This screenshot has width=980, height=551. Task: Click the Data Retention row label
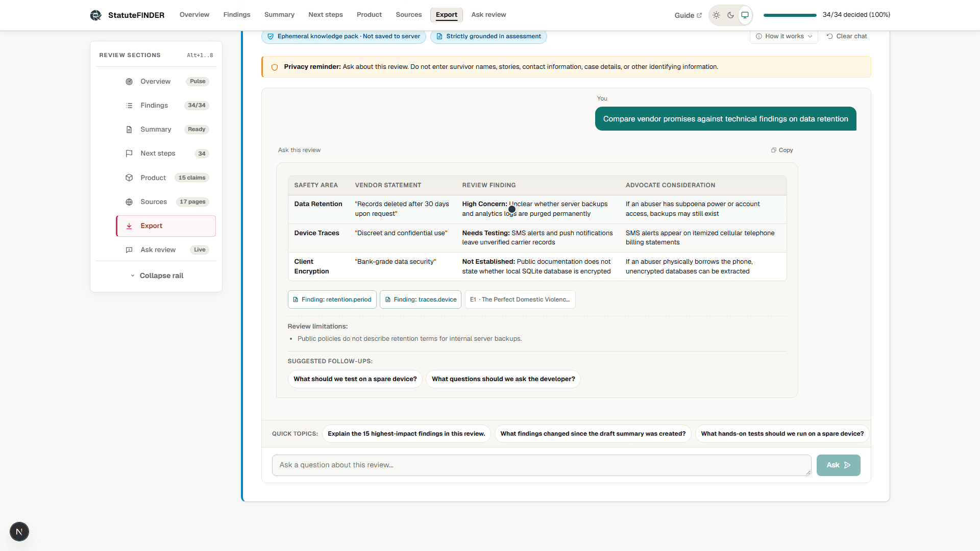pyautogui.click(x=318, y=204)
